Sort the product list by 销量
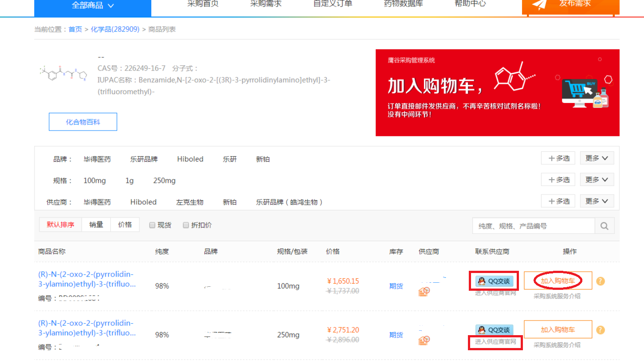 96,225
